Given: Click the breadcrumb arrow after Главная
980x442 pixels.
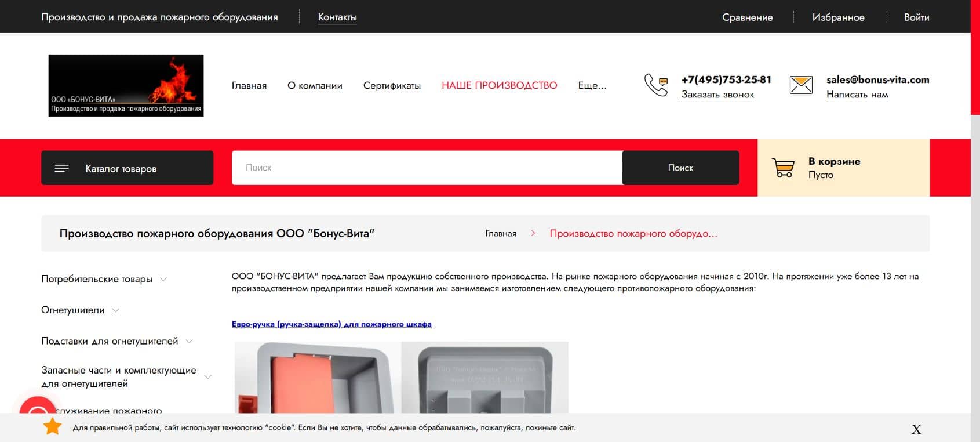Looking at the screenshot, I should point(533,233).
